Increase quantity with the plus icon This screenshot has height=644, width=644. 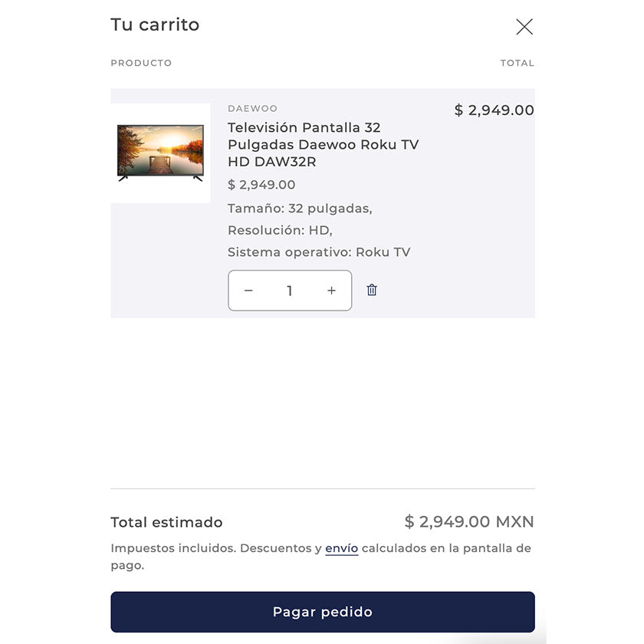[x=331, y=291]
